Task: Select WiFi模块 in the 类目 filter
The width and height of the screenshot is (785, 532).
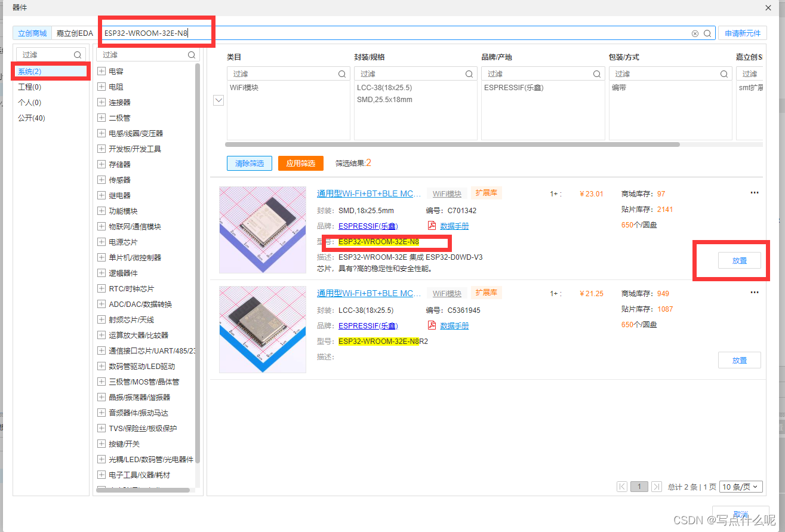Action: 244,88
